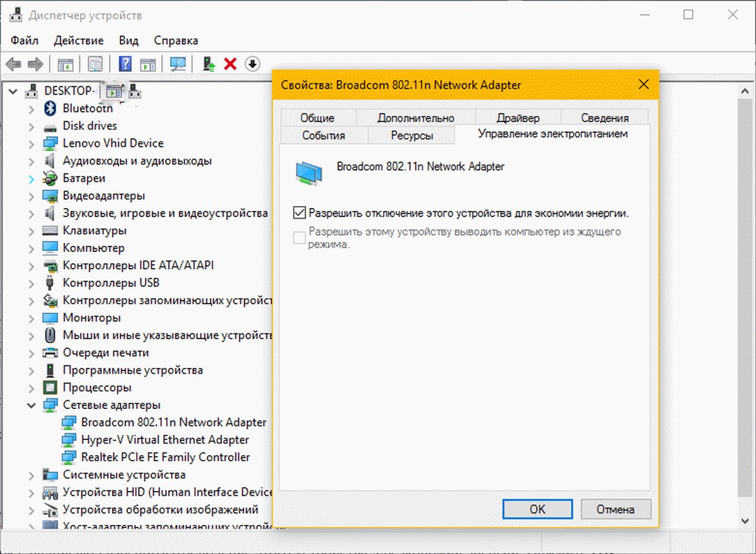756x554 pixels.
Task: Switch to the Драйвер tab
Action: pos(518,118)
